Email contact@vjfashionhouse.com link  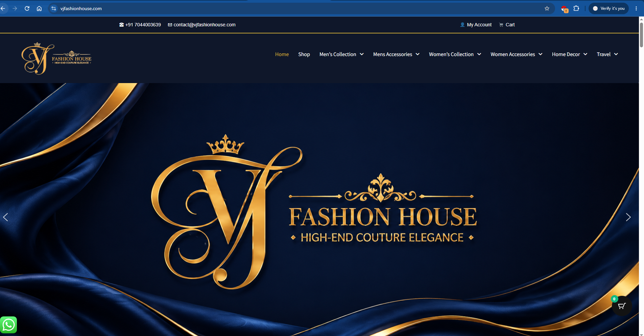(205, 25)
